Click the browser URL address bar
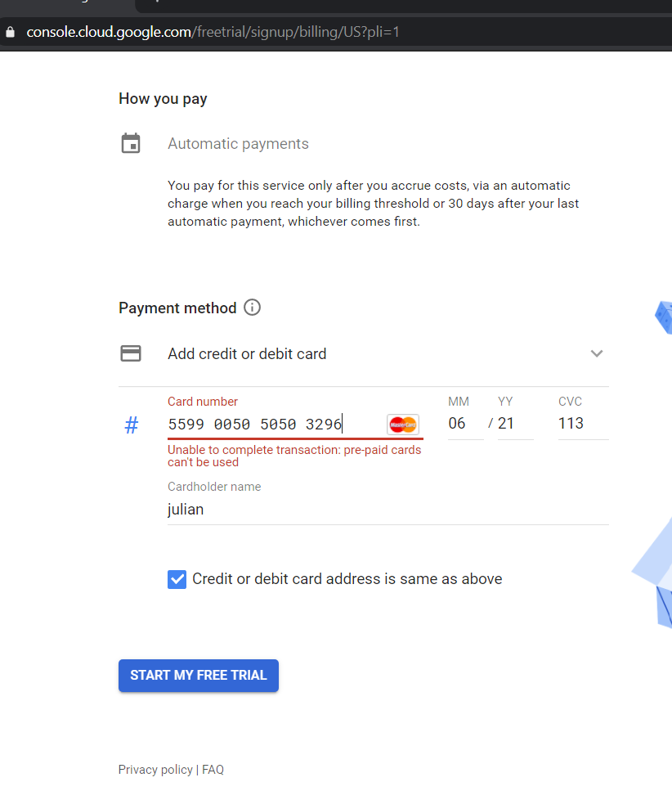The width and height of the screenshot is (672, 791). click(x=327, y=33)
